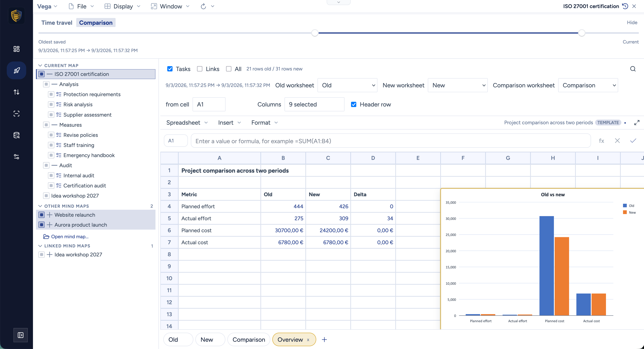
Task: Click the Window menu icon
Action: click(x=154, y=6)
